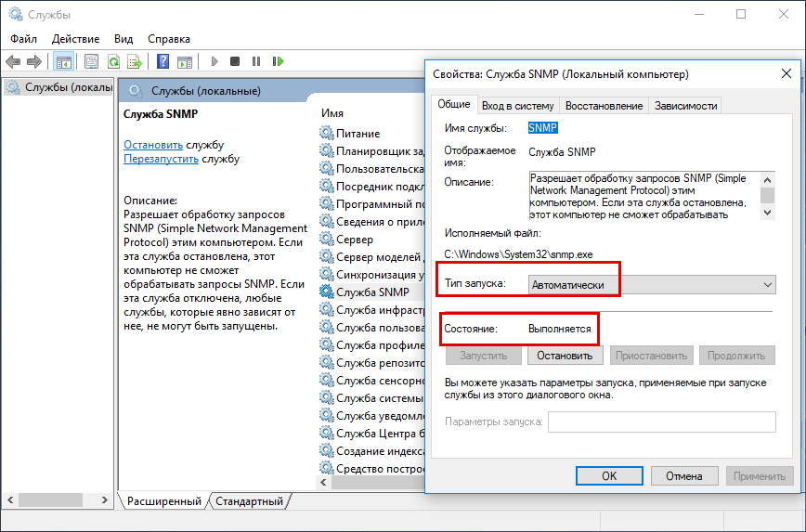The height and width of the screenshot is (532, 806).
Task: Switch to the Восстановление tab
Action: (604, 105)
